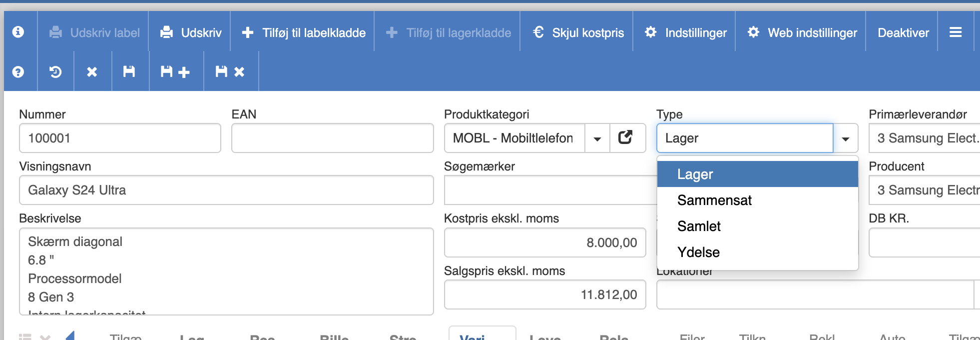The image size is (980, 340).
Task: Click the question mark help icon
Action: (18, 72)
